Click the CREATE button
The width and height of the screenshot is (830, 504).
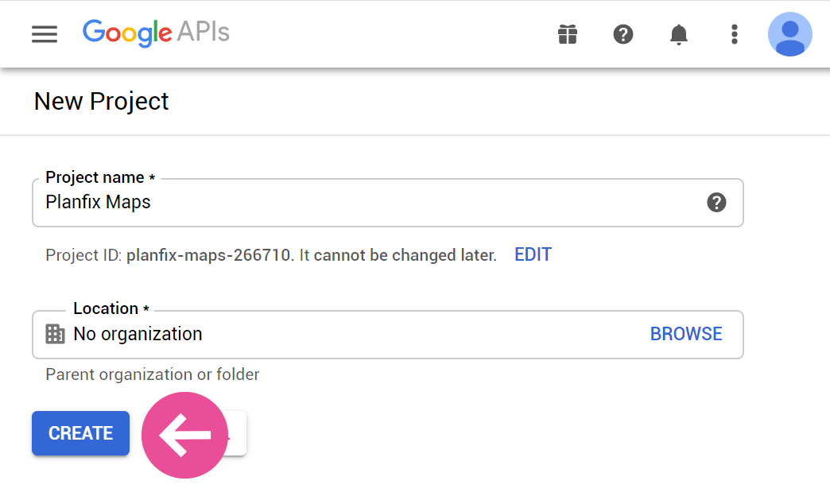click(x=80, y=433)
